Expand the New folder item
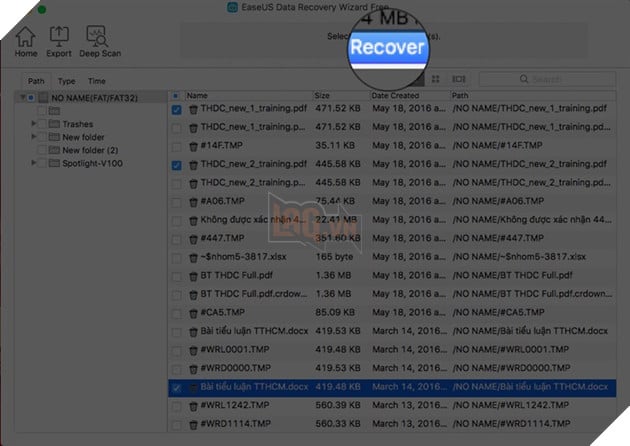The image size is (630, 446). click(34, 137)
